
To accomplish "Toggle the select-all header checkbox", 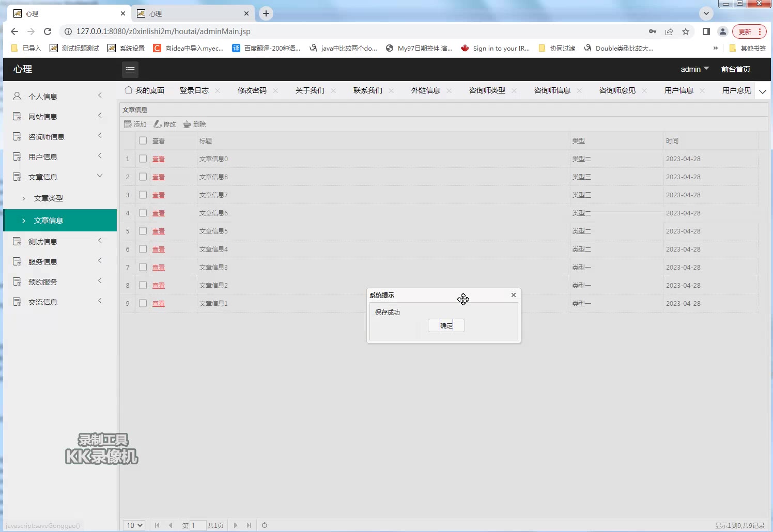I will pyautogui.click(x=143, y=140).
